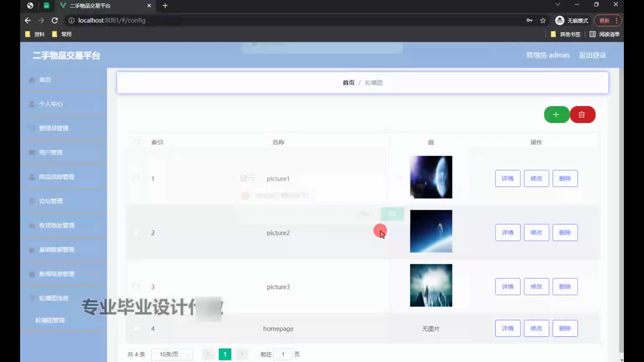Expand the 商品信息管理 sidebar menu
Screen dimensions: 644x362
(64, 177)
